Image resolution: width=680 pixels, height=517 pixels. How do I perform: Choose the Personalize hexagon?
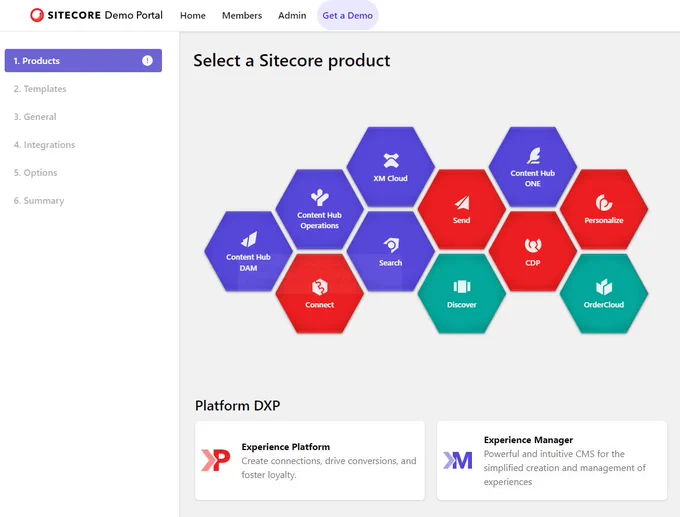(x=604, y=209)
